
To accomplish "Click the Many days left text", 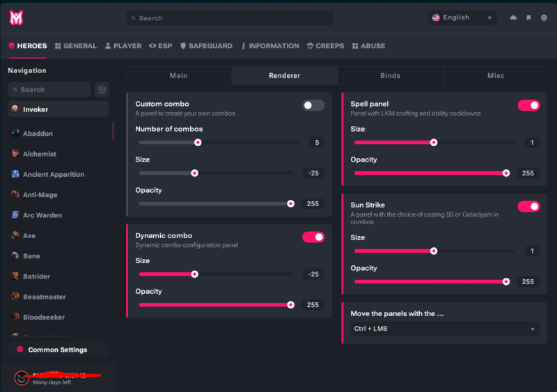I will [x=52, y=382].
